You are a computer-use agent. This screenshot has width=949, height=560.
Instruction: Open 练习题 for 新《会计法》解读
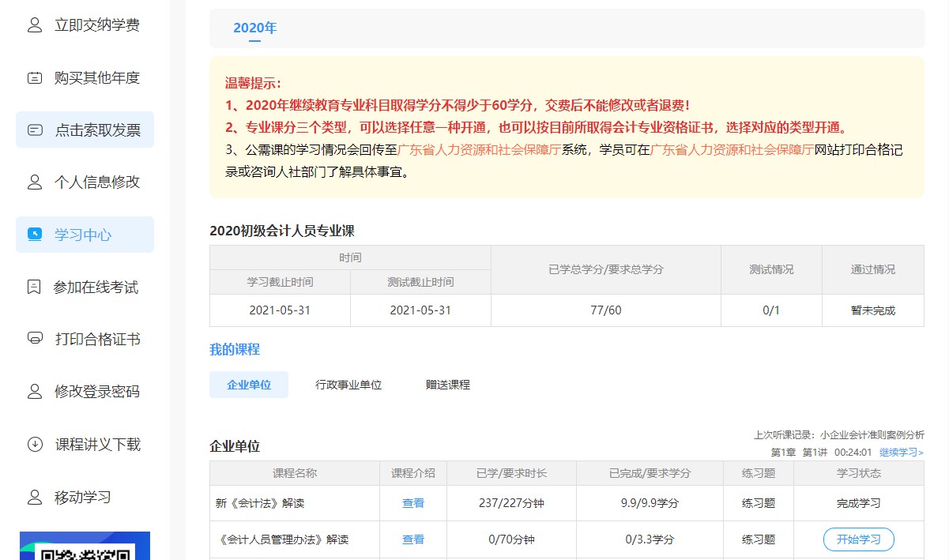pos(757,502)
